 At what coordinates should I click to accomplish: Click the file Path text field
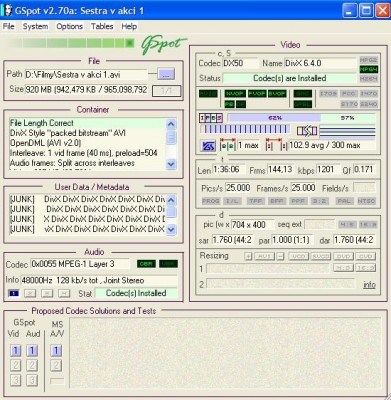tap(86, 74)
